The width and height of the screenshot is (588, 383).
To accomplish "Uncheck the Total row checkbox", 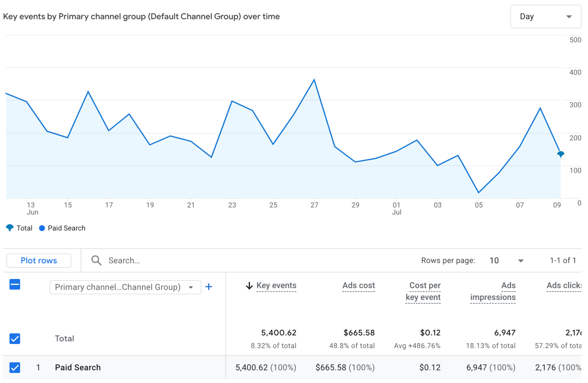I will 15,339.
